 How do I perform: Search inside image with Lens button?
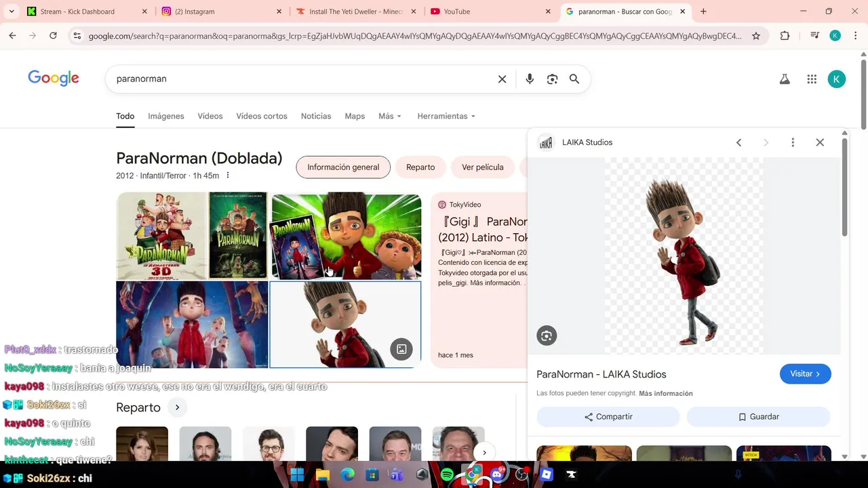pos(547,335)
